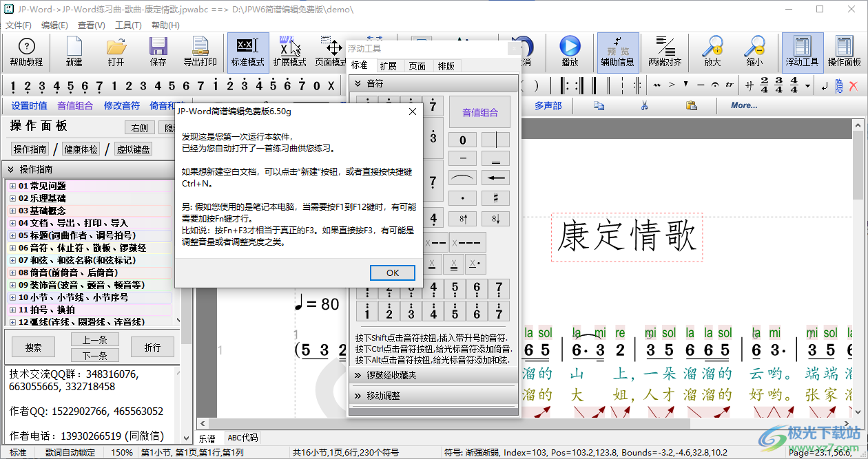Click the augmentation dot button in floating tools
The image size is (868, 459).
pos(462,198)
